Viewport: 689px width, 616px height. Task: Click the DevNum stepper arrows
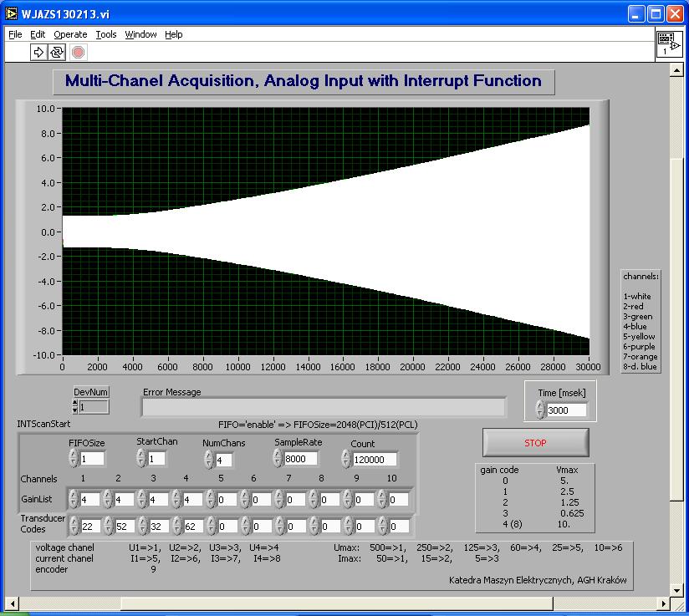point(74,406)
